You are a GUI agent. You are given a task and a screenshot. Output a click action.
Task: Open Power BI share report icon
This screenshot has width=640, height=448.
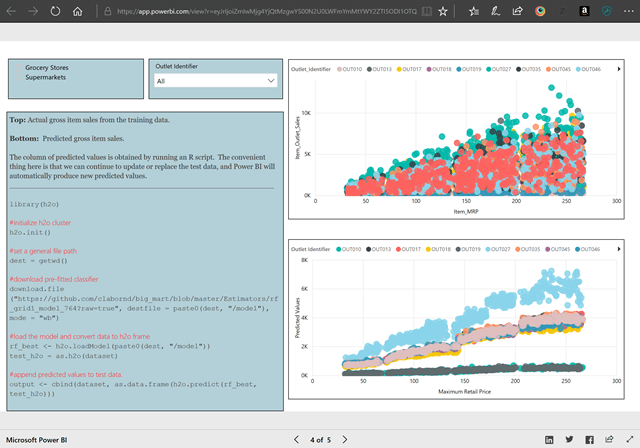coord(609,439)
